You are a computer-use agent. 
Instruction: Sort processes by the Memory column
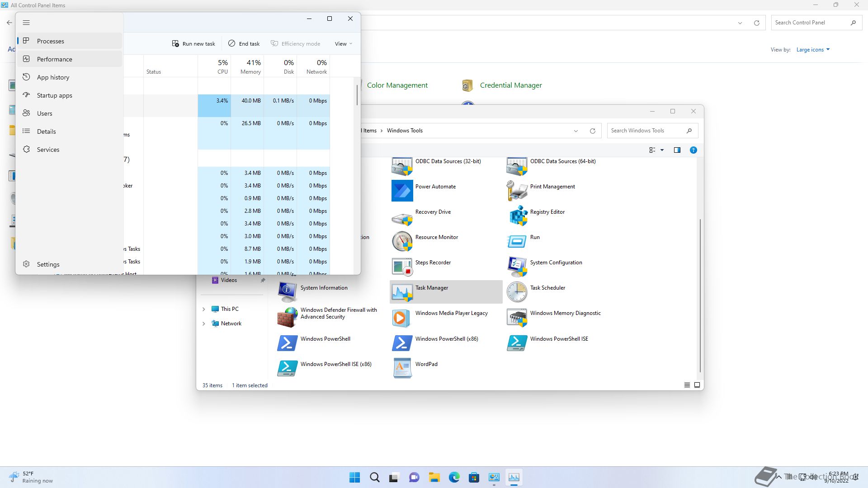point(247,66)
